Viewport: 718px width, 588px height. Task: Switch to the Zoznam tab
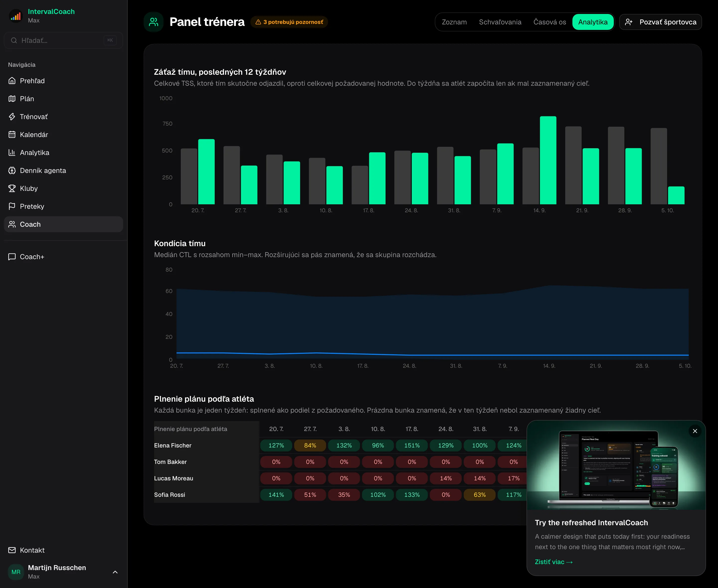point(454,22)
